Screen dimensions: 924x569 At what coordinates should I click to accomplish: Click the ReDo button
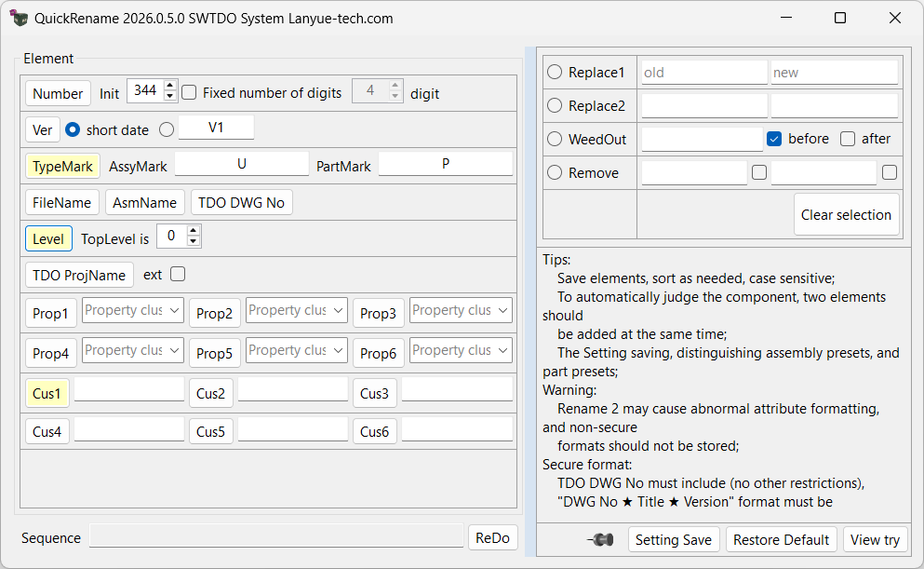pos(492,537)
